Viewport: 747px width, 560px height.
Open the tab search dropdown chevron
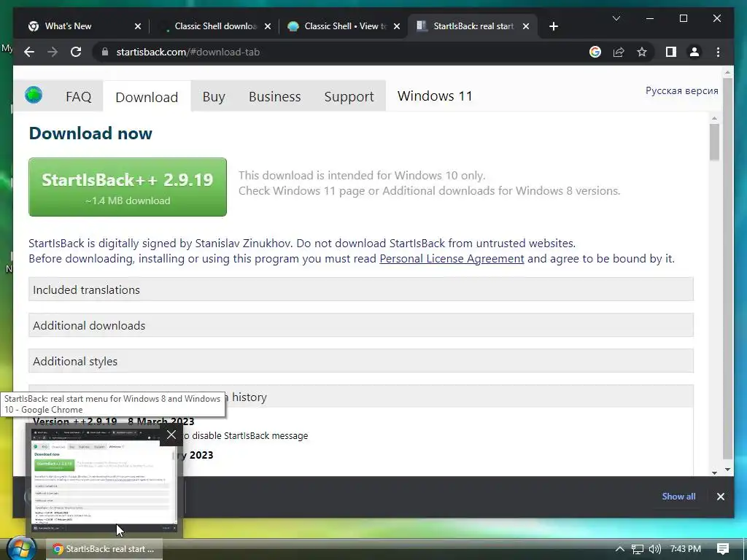pos(616,18)
